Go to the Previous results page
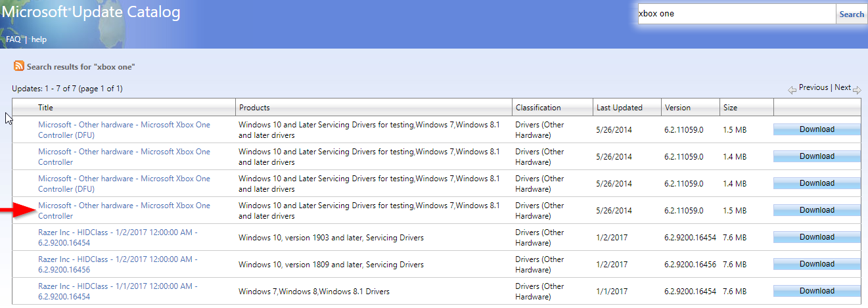This screenshot has height=308, width=868. (x=813, y=87)
